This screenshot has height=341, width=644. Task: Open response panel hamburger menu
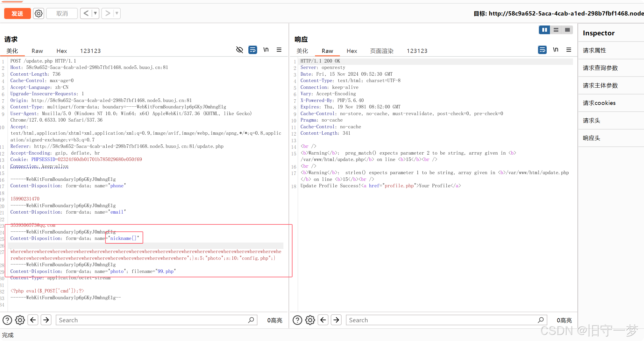point(569,50)
